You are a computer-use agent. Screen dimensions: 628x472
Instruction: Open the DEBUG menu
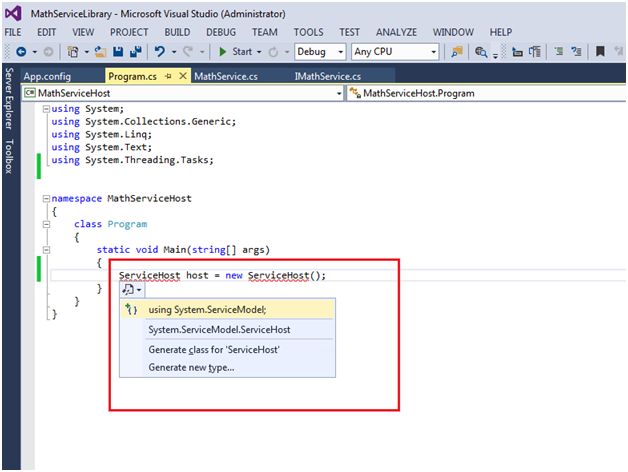click(x=221, y=32)
